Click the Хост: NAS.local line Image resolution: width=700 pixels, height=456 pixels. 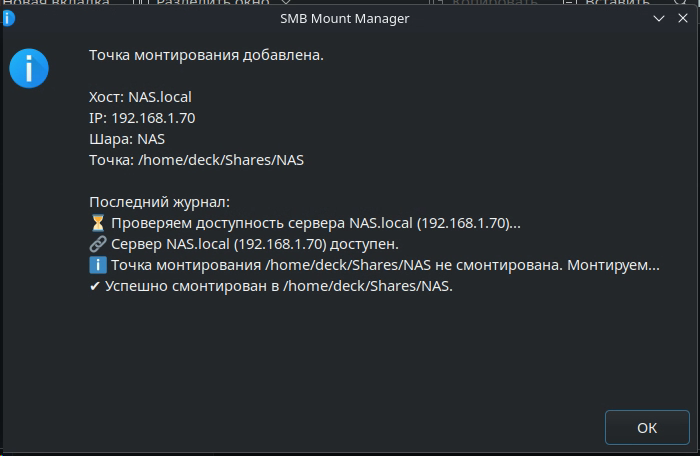140,97
